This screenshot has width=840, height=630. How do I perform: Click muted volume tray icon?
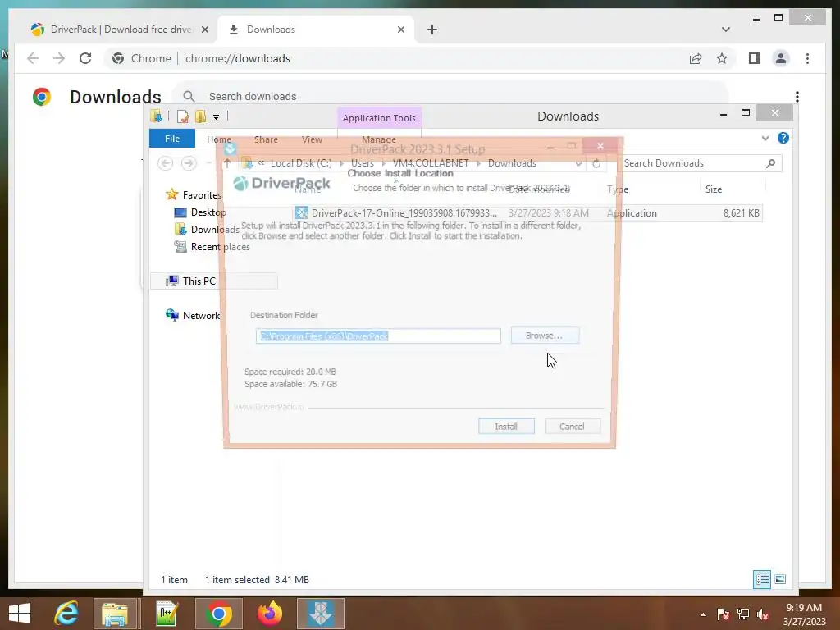pos(763,614)
